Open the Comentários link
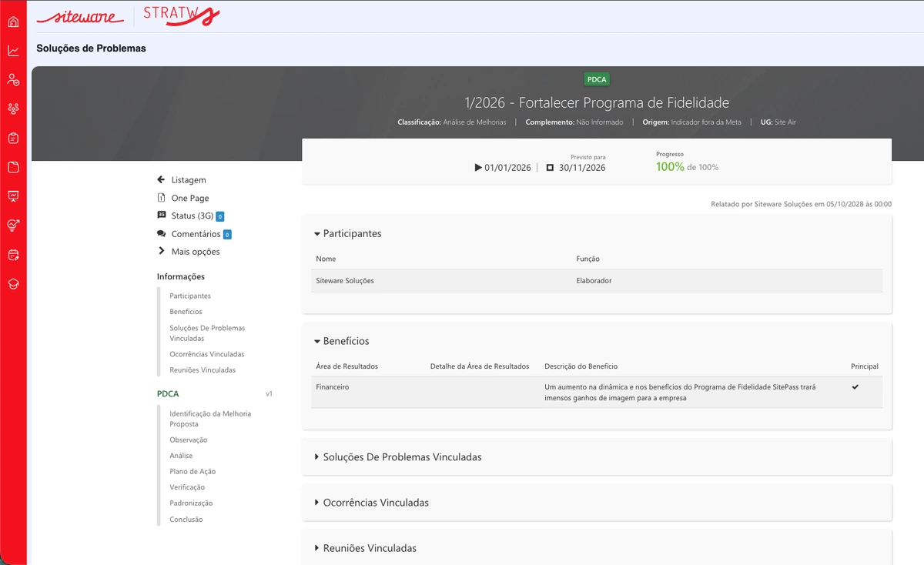The image size is (924, 565). click(x=196, y=234)
